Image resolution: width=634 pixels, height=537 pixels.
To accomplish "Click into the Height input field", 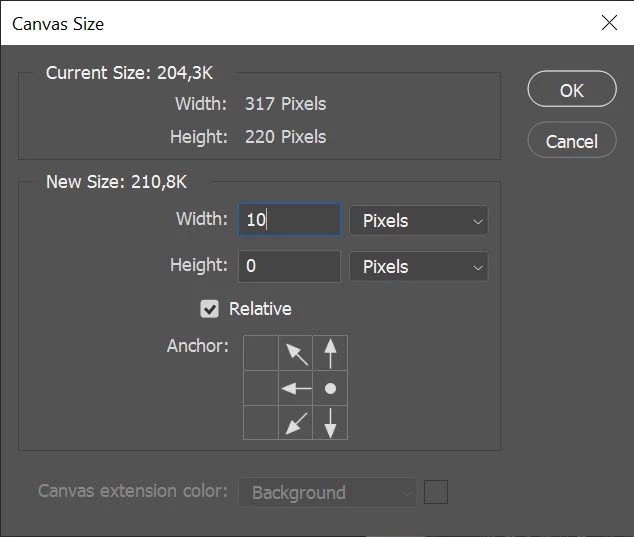I will coord(289,267).
